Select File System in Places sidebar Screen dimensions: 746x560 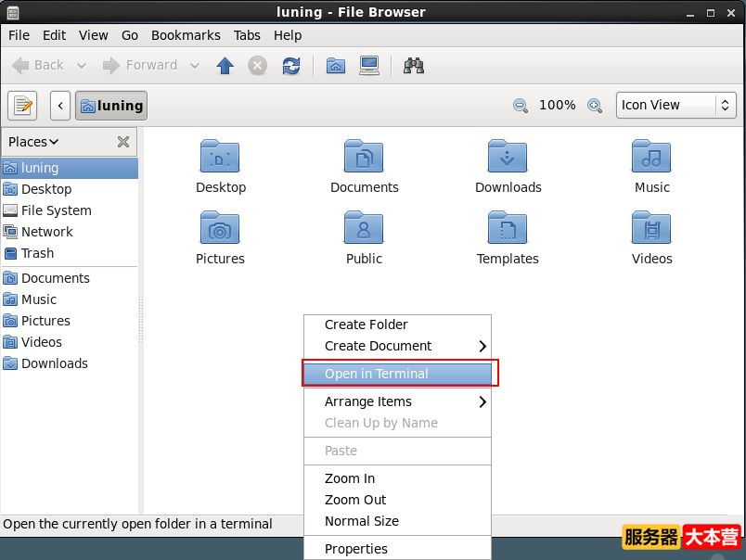pyautogui.click(x=56, y=210)
